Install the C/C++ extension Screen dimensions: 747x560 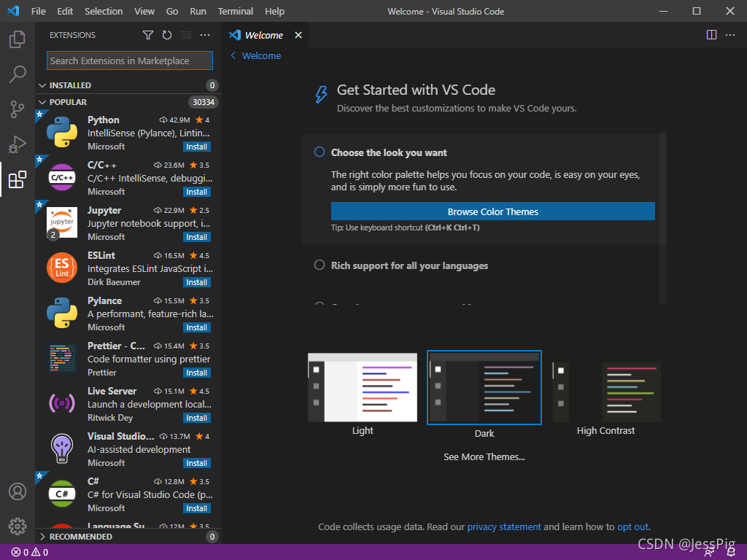click(197, 192)
